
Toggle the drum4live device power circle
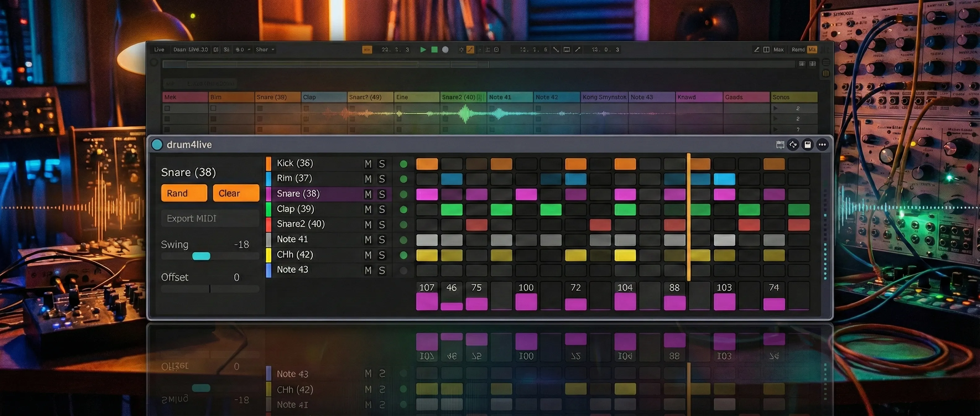point(157,145)
